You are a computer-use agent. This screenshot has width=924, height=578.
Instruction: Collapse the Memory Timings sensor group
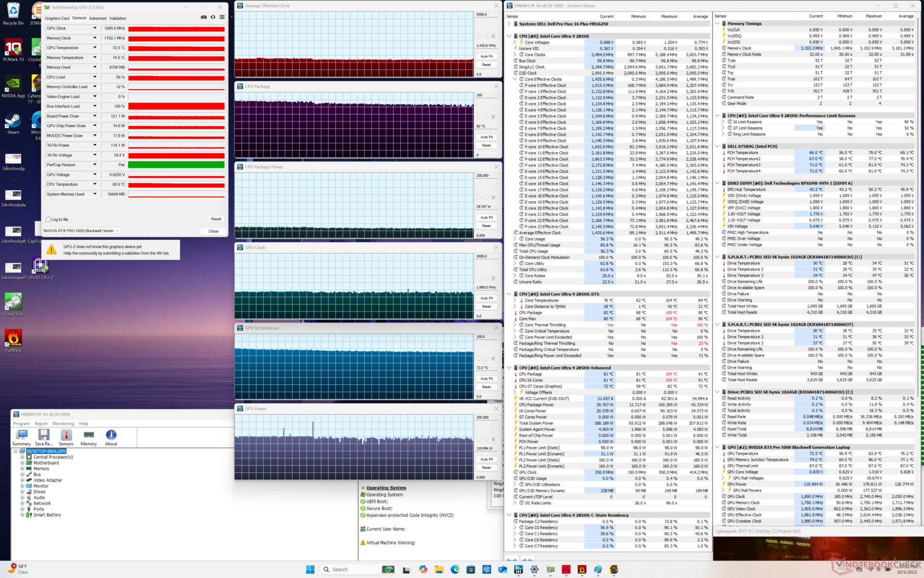pyautogui.click(x=717, y=24)
